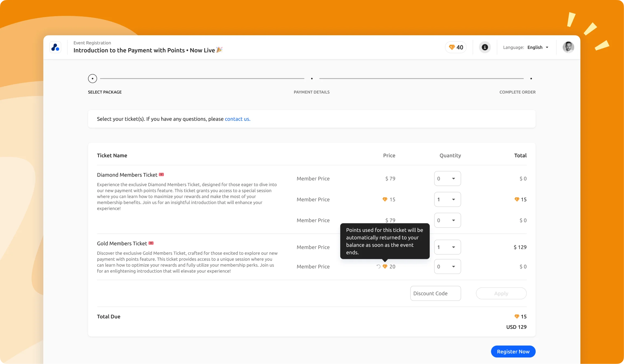Go to the Select Package step circle

click(x=92, y=79)
